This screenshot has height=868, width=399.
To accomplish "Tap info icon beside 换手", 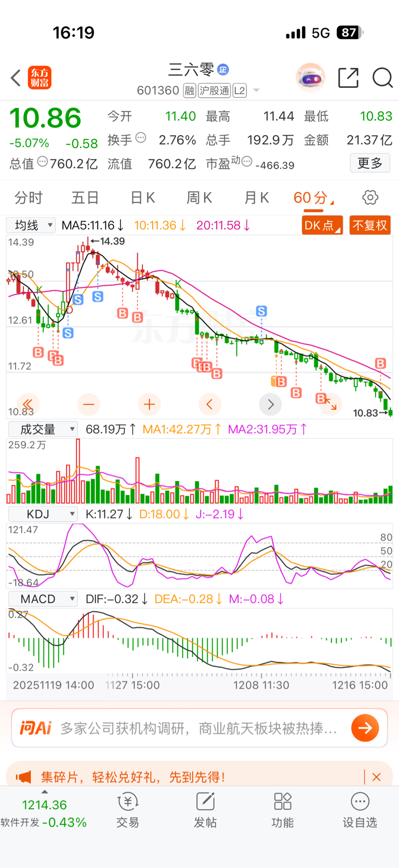I will click(x=141, y=138).
